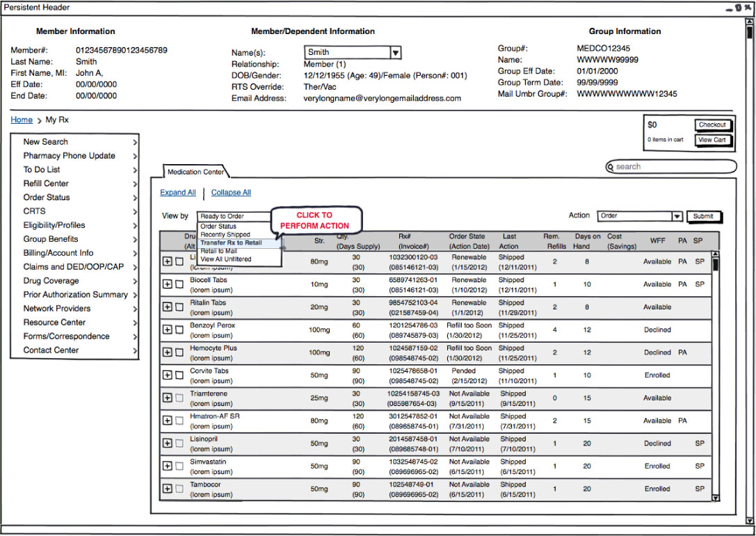Open New Search in the sidebar
Viewport: 756px width, 536px height.
46,142
